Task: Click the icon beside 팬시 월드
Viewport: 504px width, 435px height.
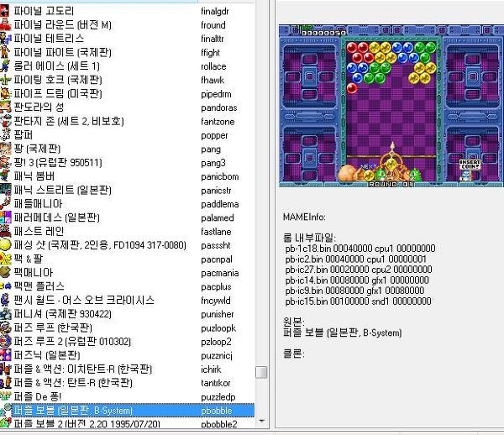Action: [5, 300]
